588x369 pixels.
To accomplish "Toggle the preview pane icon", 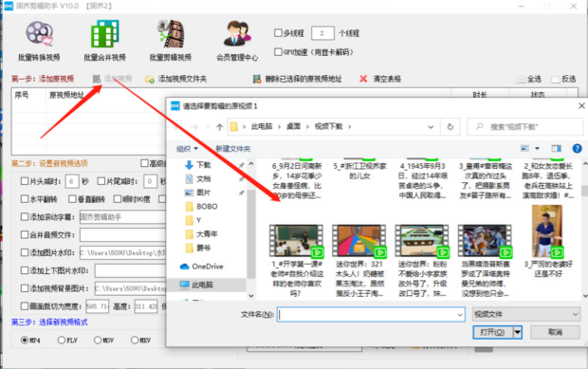I will 556,149.
